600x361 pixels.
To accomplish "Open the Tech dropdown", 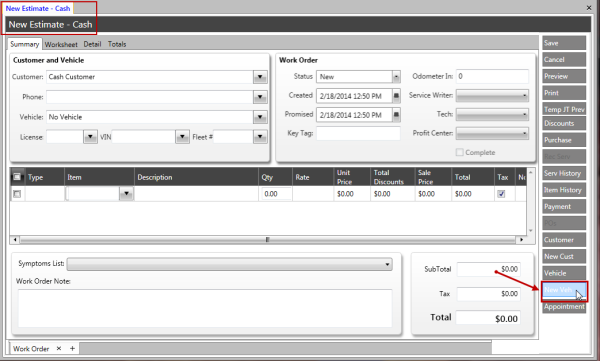I will [x=492, y=114].
